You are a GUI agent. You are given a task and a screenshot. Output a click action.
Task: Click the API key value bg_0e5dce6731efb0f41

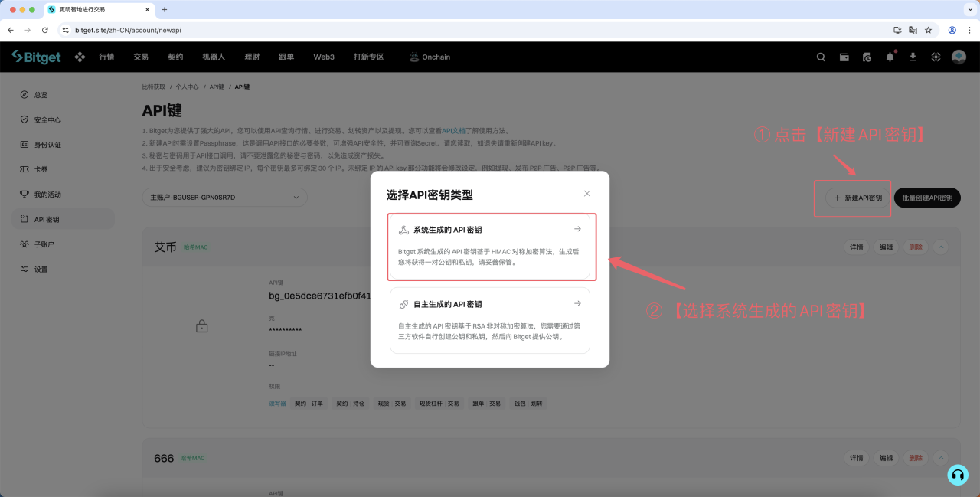[x=320, y=296]
